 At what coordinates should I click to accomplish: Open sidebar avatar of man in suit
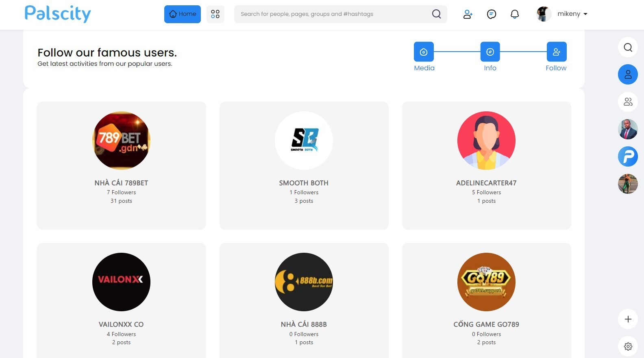628,129
